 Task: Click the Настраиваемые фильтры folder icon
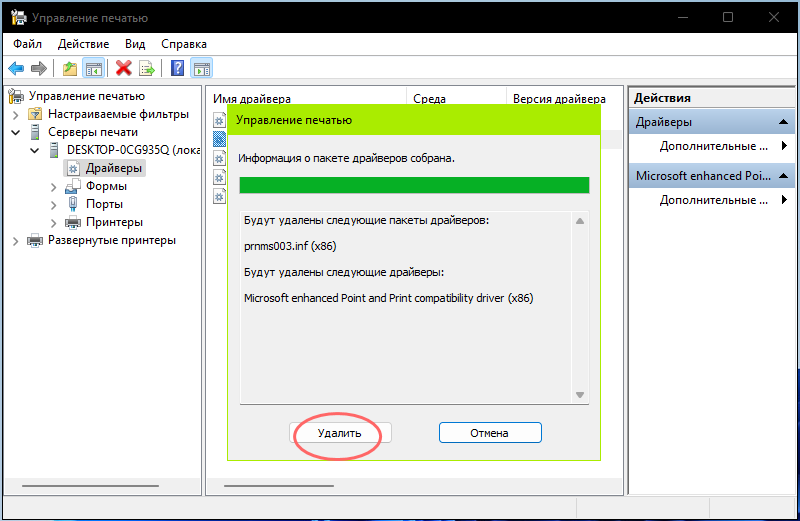point(35,114)
